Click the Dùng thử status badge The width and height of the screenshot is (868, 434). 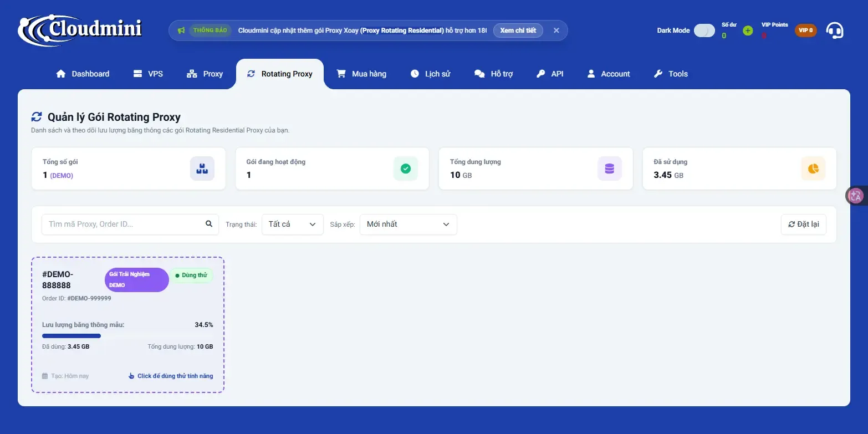(x=191, y=275)
